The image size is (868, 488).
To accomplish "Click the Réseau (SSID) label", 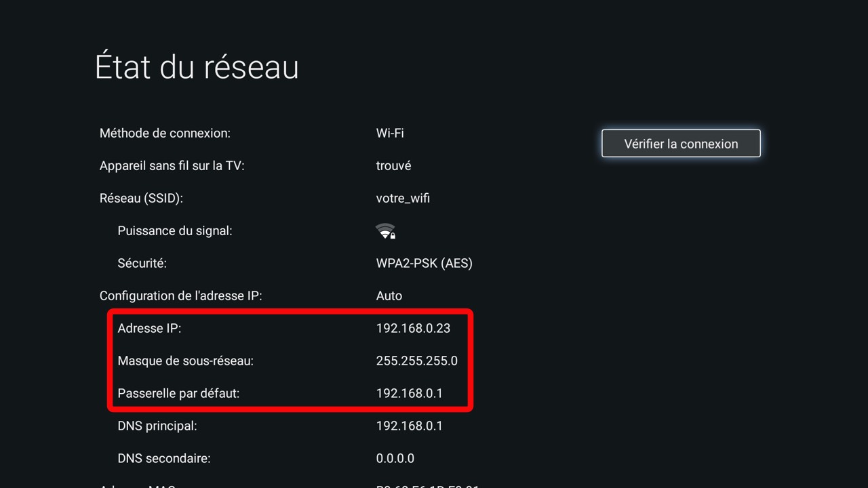I will coord(141,199).
